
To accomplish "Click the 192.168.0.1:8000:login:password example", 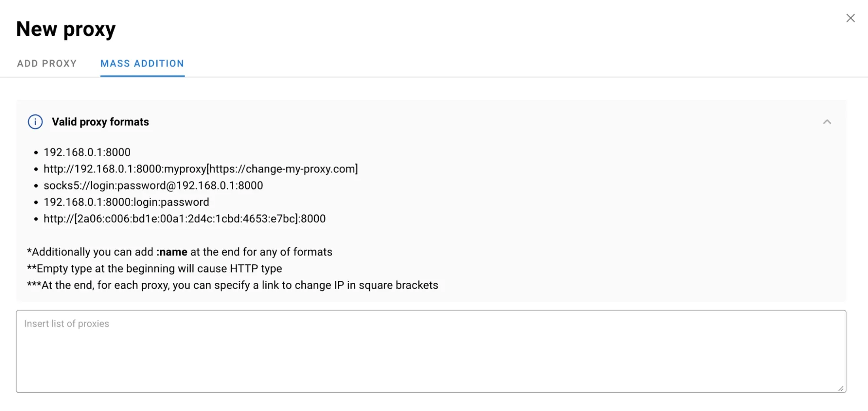I will coord(126,202).
